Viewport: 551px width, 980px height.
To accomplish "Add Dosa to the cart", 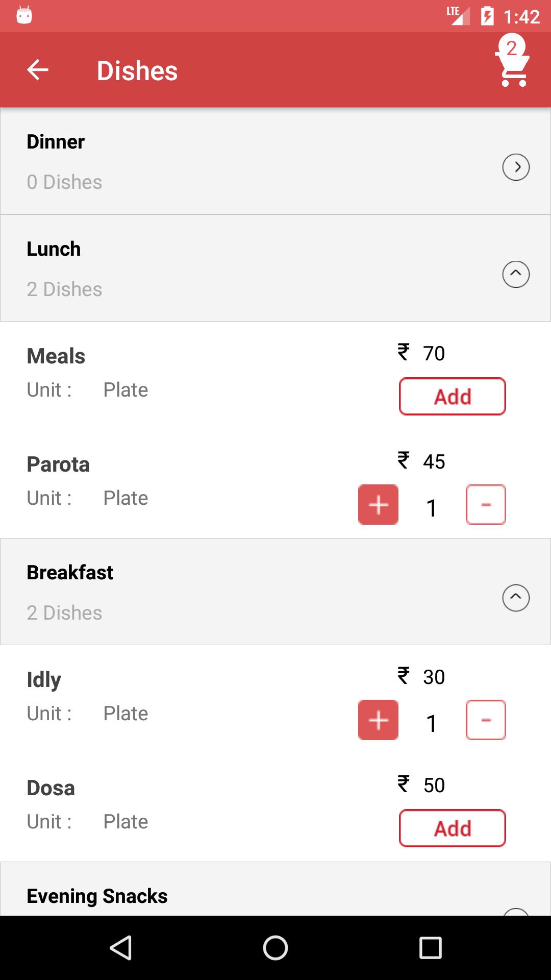I will pyautogui.click(x=453, y=828).
